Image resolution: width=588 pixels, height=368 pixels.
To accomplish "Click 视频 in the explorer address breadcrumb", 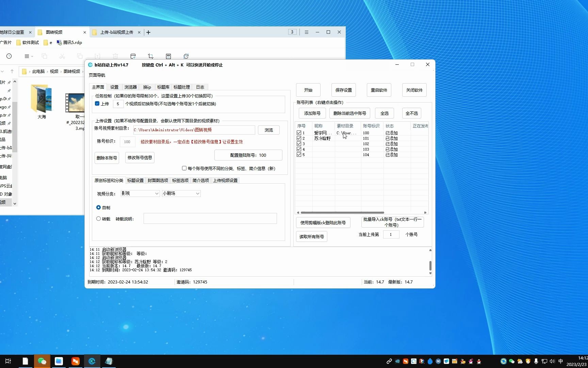I will click(54, 71).
